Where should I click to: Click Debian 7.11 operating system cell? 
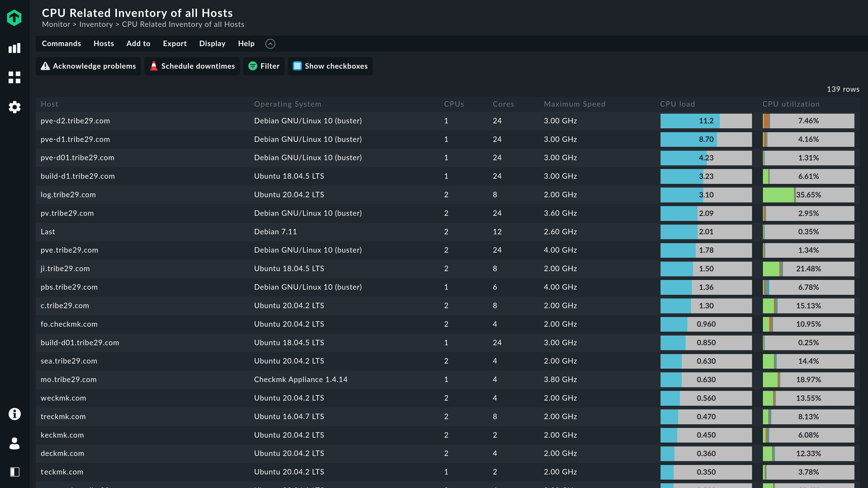[x=275, y=232]
